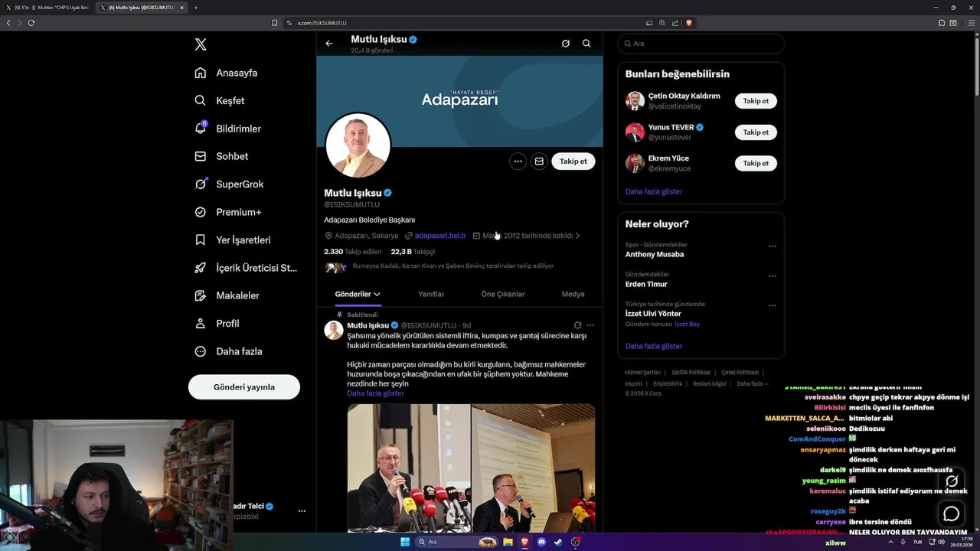Click the Grok icon in profile header
Screen dimensions: 980x551
pos(566,44)
